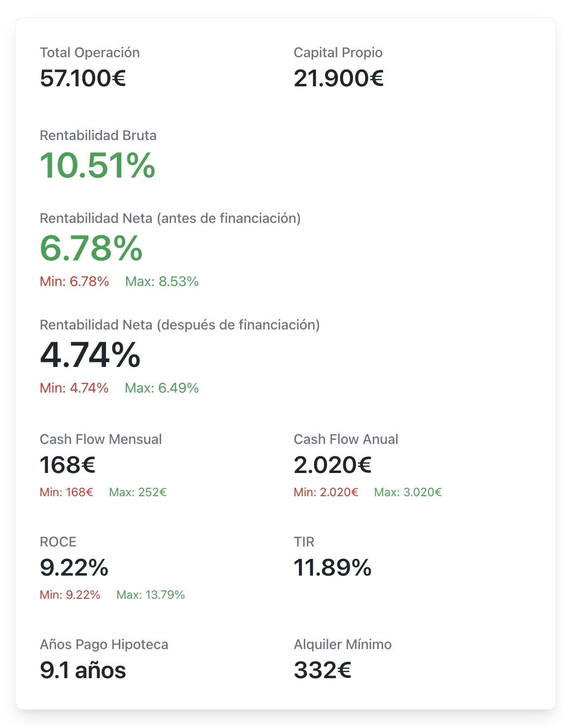Viewport: 575px width, 728px height.
Task: Click the Total Operación label
Action: click(x=90, y=53)
